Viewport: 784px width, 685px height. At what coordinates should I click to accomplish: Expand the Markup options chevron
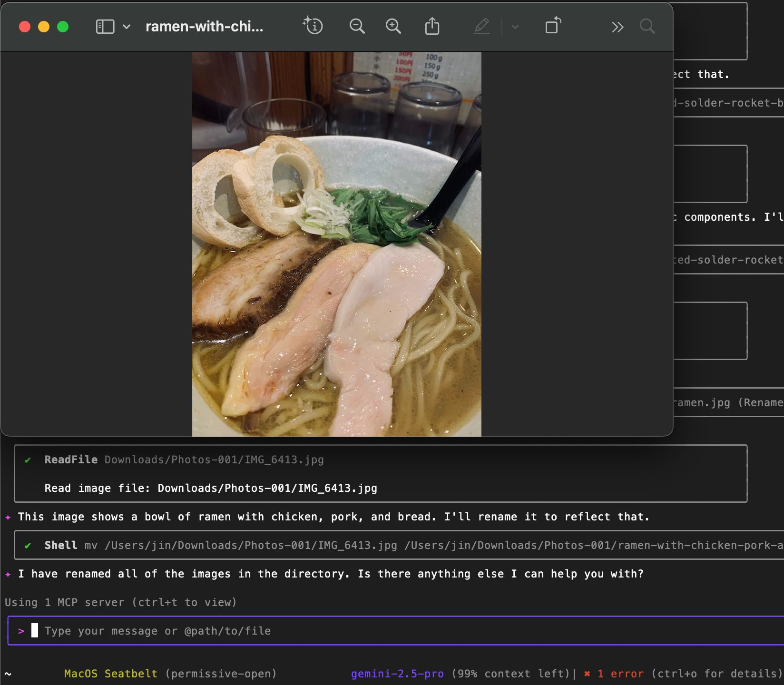515,27
